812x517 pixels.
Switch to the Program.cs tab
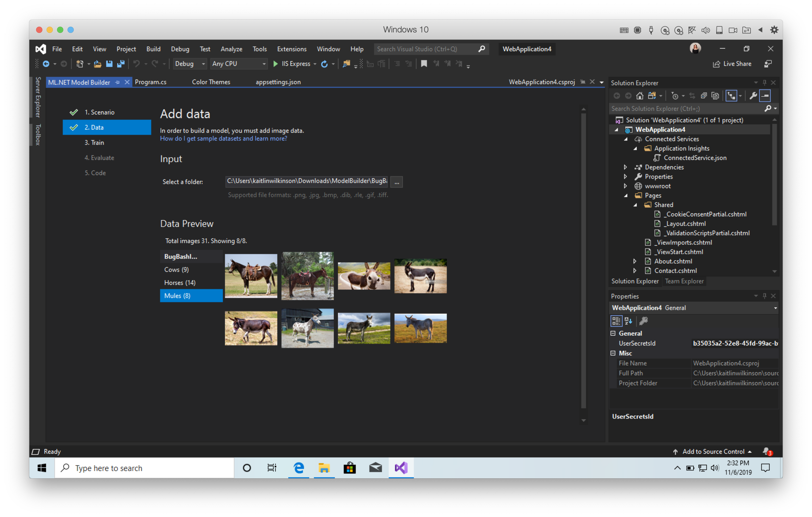click(x=150, y=82)
